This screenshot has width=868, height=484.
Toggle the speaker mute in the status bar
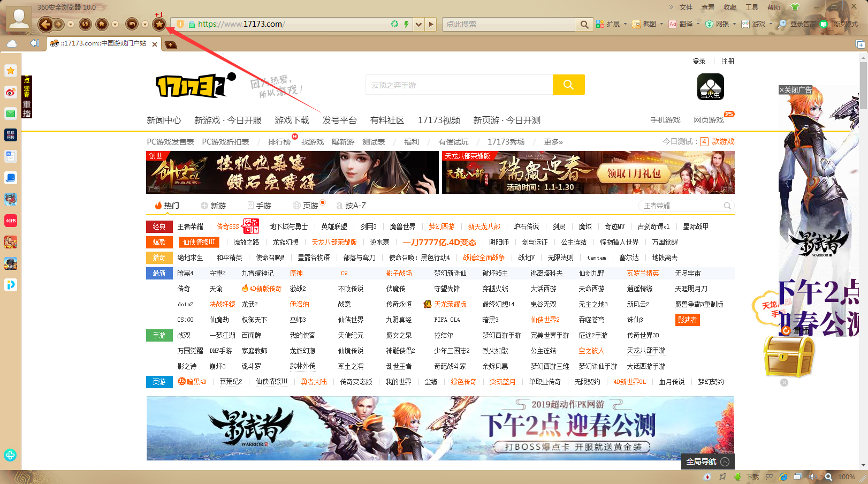coord(812,477)
